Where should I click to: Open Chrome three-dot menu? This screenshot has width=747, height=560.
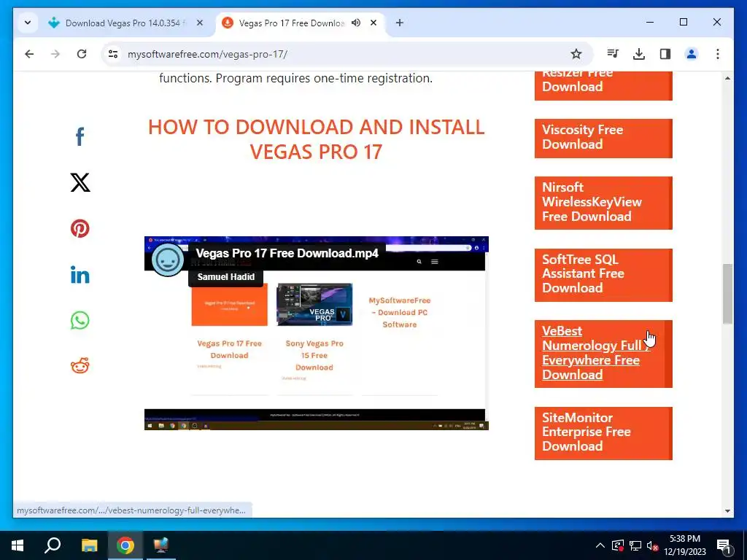(718, 54)
